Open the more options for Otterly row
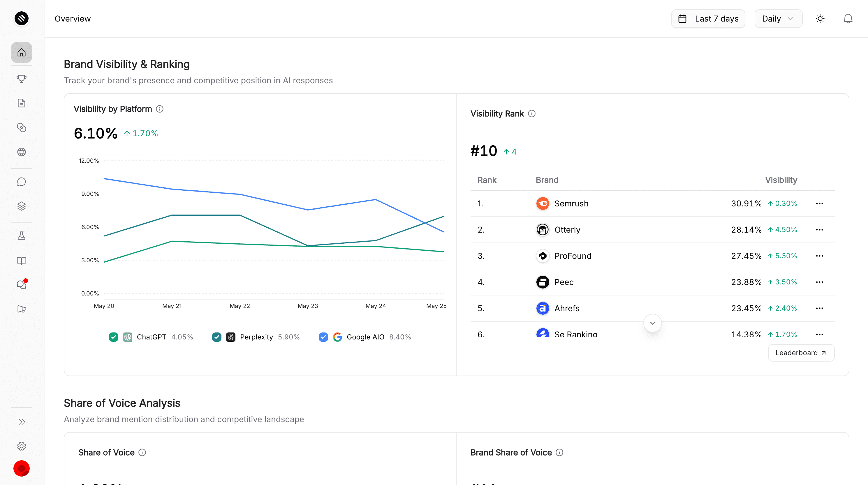The height and width of the screenshot is (485, 868). click(819, 230)
